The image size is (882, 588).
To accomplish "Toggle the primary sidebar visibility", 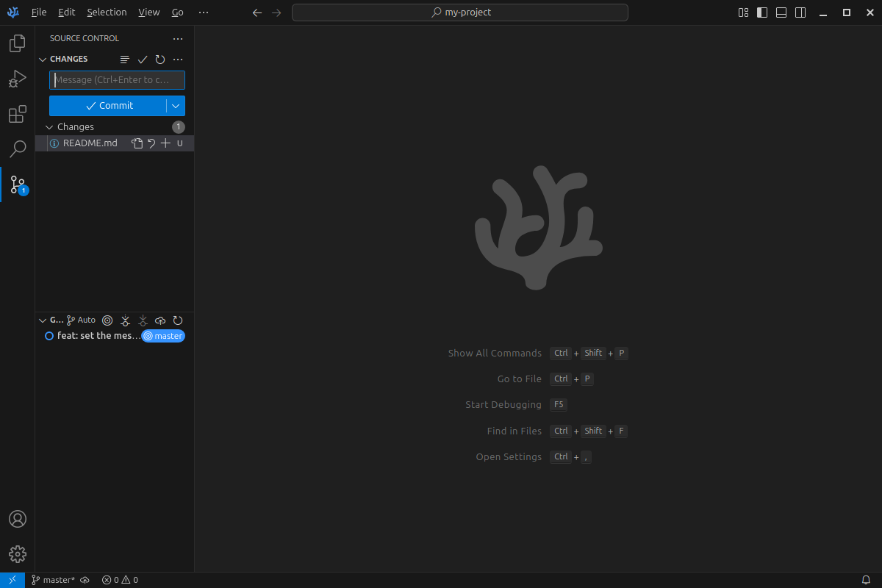I will tap(761, 12).
